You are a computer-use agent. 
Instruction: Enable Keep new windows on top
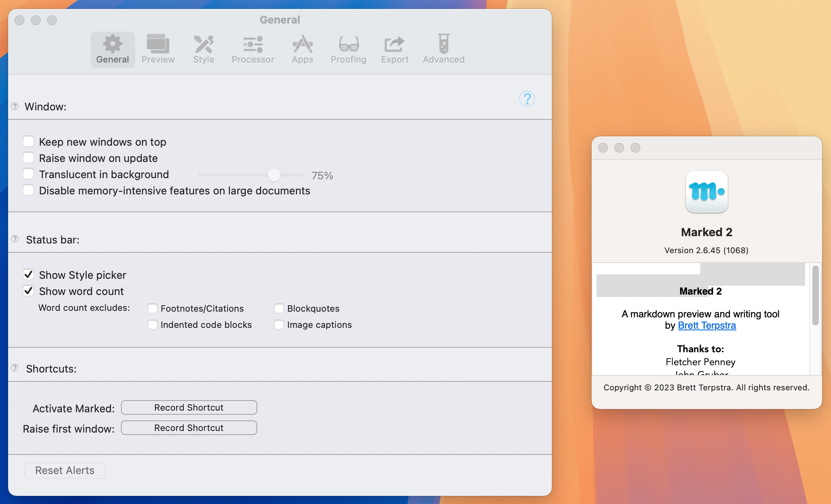point(28,141)
